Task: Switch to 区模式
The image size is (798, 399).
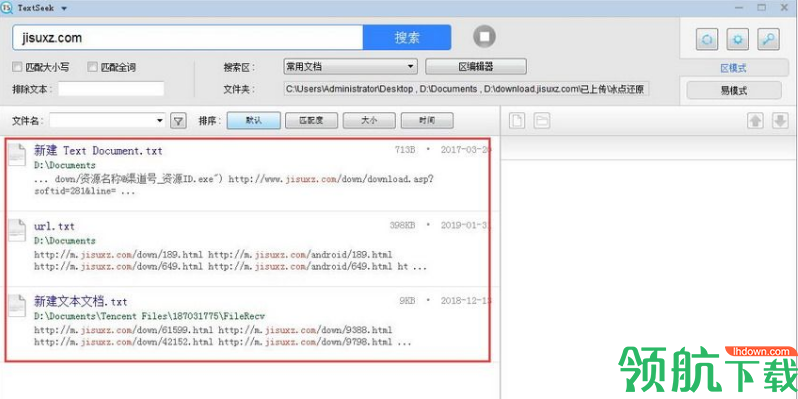Action: click(733, 68)
